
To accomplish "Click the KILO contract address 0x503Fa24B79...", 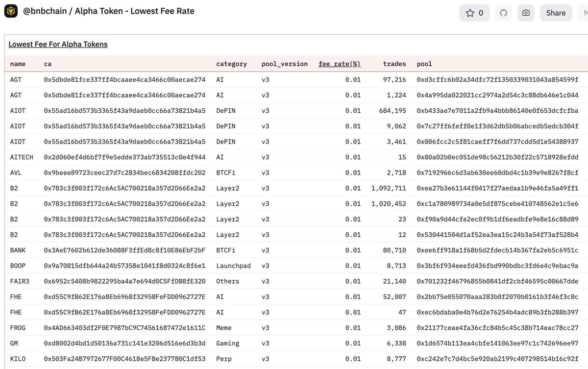I will pos(124,359).
